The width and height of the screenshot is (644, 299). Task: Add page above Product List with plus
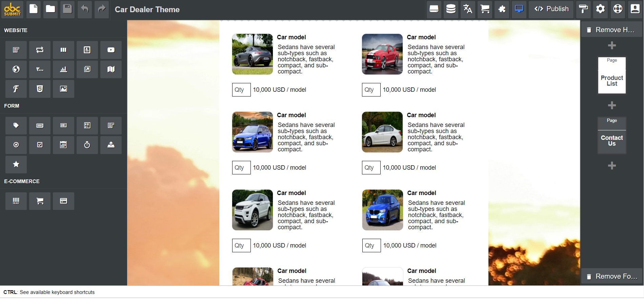(x=612, y=45)
